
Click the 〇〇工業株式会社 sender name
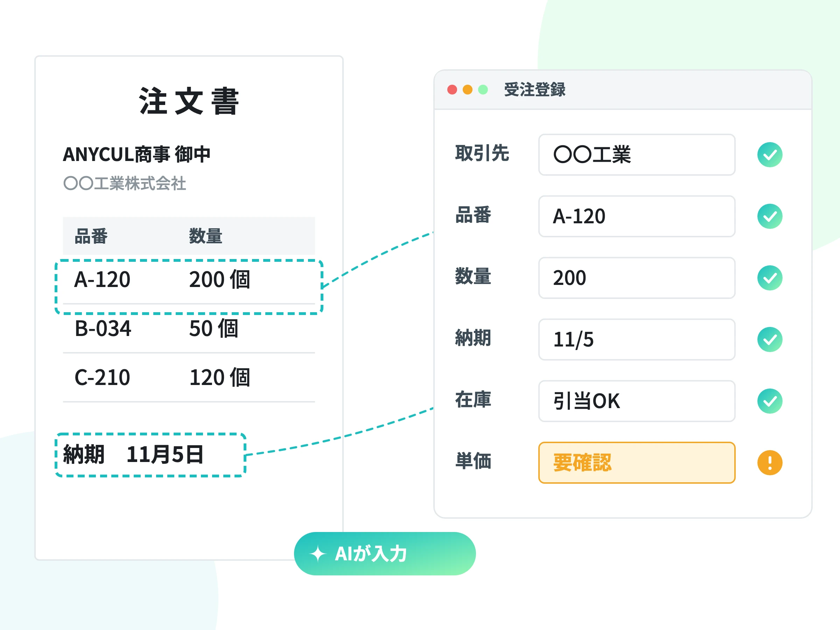(x=125, y=183)
